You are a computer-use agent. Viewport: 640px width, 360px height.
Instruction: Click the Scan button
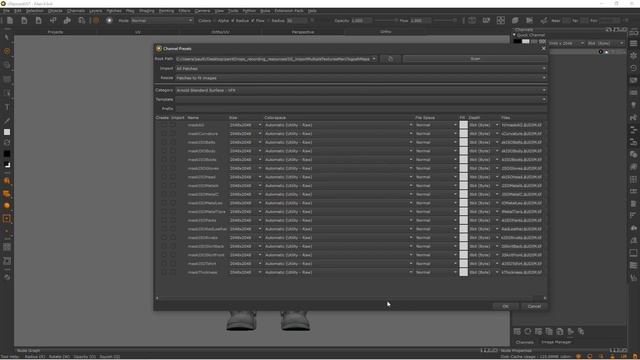475,59
